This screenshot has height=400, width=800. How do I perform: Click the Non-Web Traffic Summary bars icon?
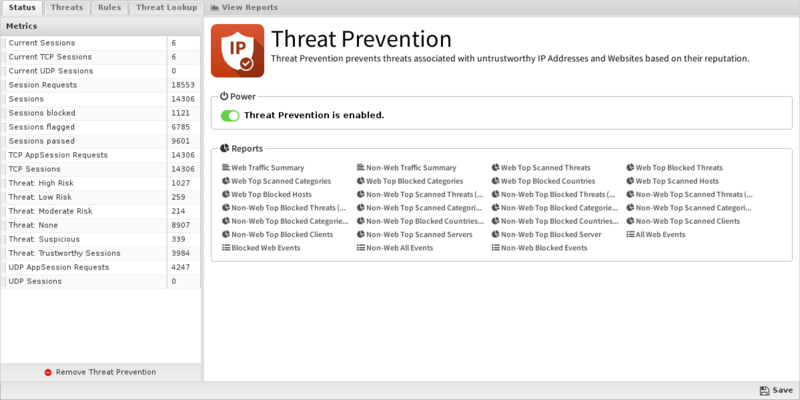(x=361, y=167)
